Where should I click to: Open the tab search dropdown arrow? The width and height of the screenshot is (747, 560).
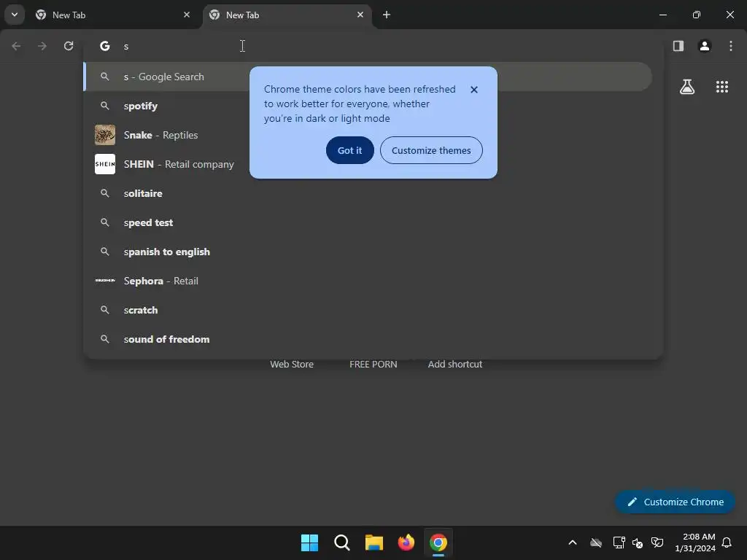tap(15, 15)
